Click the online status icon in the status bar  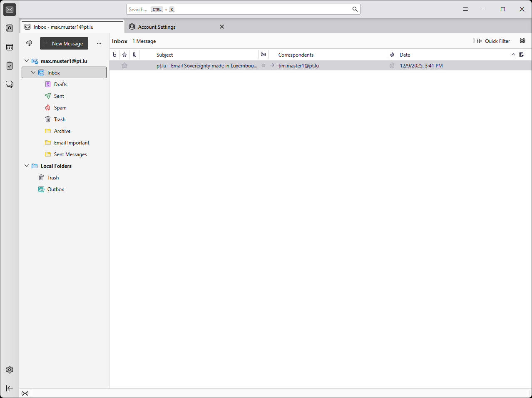pos(25,393)
